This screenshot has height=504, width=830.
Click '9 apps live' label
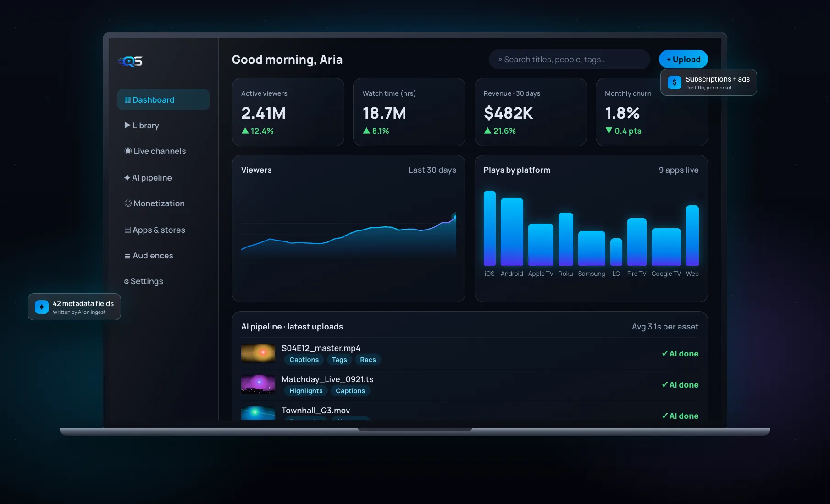[x=679, y=170]
